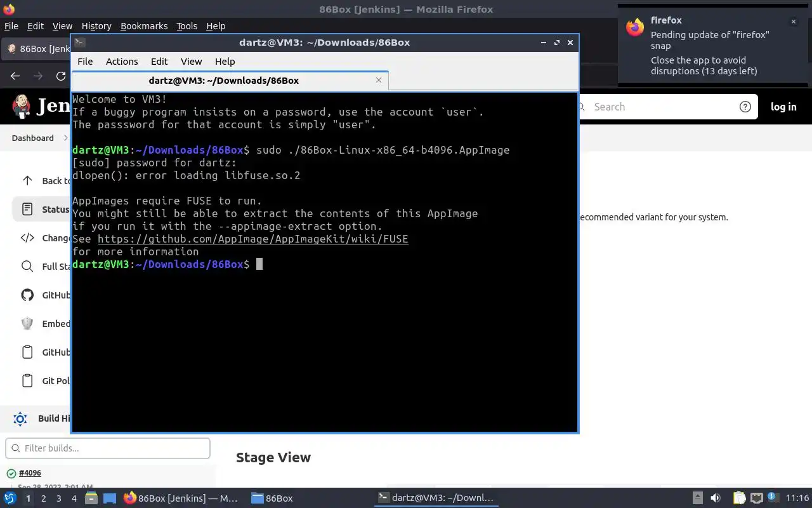The height and width of the screenshot is (508, 812).
Task: Open file manager icon on taskbar
Action: click(x=91, y=498)
